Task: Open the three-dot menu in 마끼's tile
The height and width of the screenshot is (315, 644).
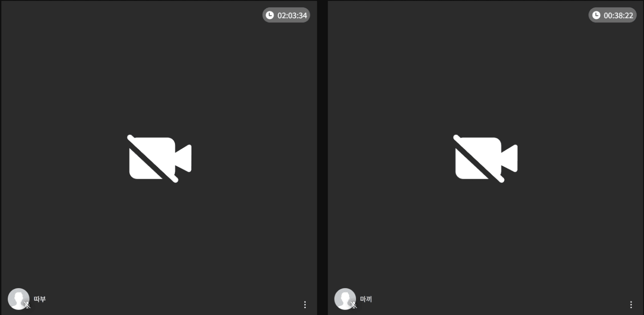Action: (631, 305)
